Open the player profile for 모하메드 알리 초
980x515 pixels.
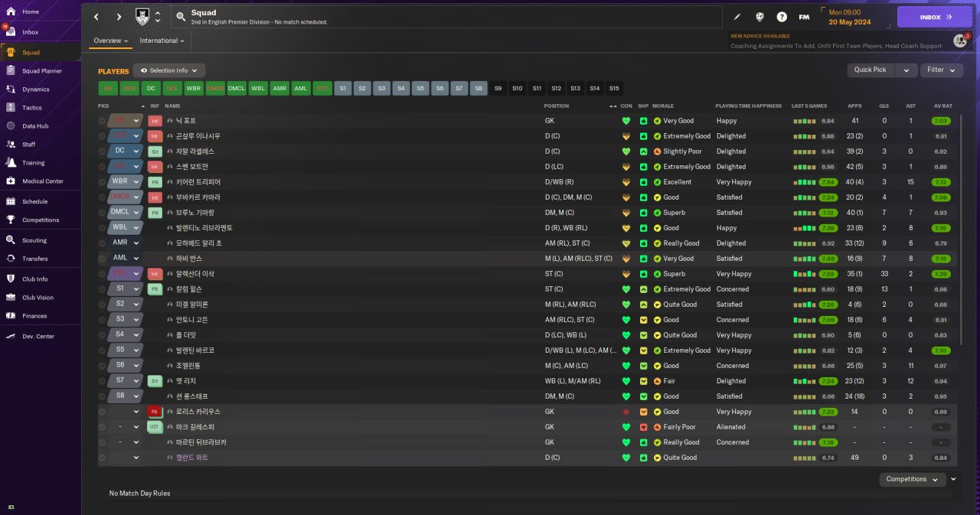(198, 243)
